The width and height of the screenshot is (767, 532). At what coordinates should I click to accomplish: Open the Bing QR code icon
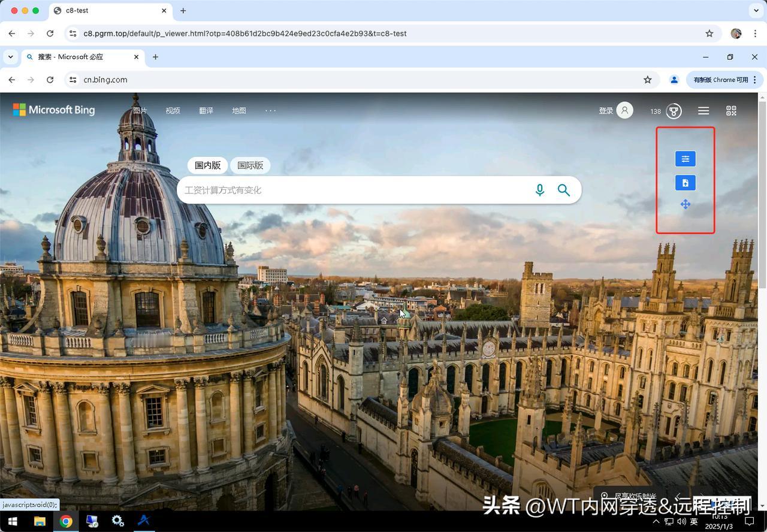(x=731, y=111)
